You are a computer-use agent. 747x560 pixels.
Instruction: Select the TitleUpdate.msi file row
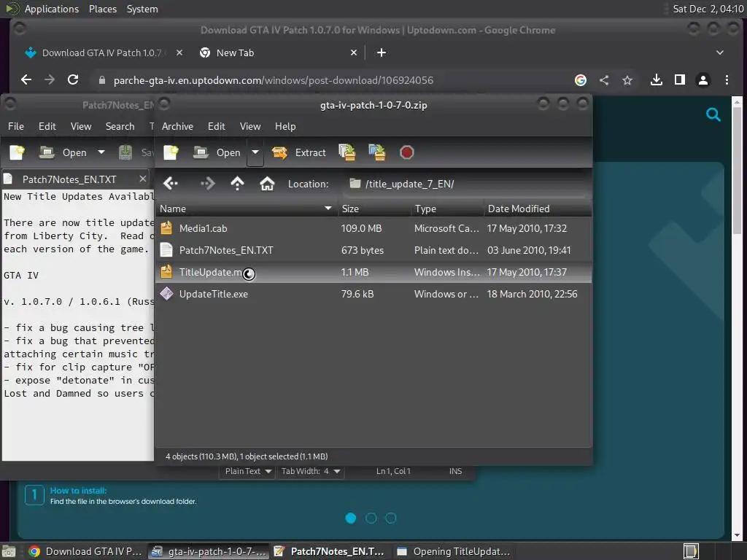coord(373,273)
